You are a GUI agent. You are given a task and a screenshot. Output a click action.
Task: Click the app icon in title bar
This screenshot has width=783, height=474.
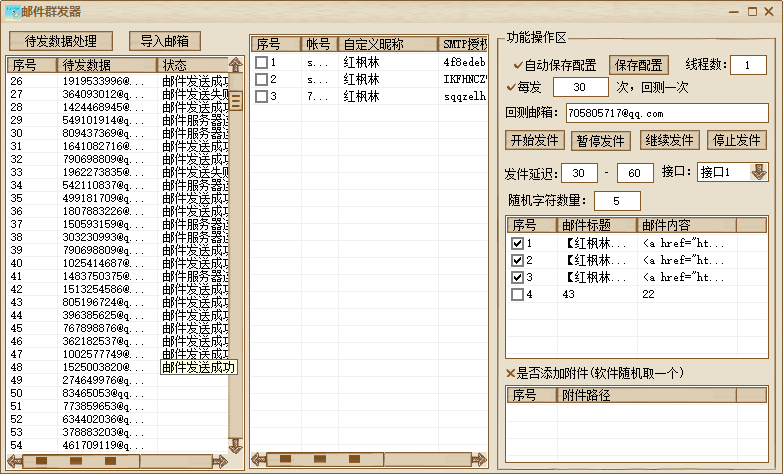(x=12, y=12)
